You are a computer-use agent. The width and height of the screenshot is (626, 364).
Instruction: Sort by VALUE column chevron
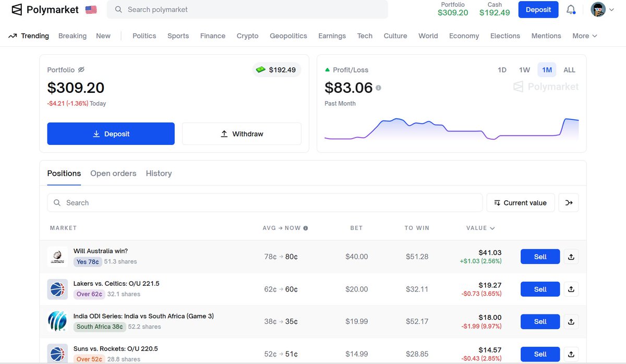click(492, 228)
